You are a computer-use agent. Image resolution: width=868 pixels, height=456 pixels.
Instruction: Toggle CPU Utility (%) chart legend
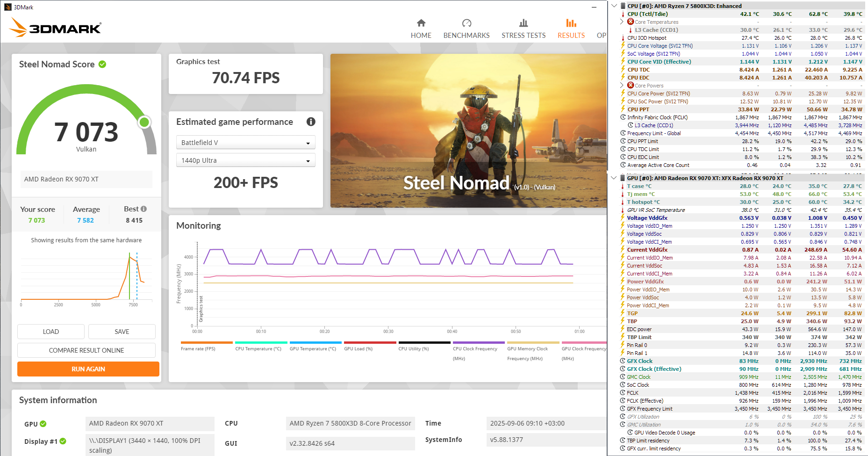(424, 347)
